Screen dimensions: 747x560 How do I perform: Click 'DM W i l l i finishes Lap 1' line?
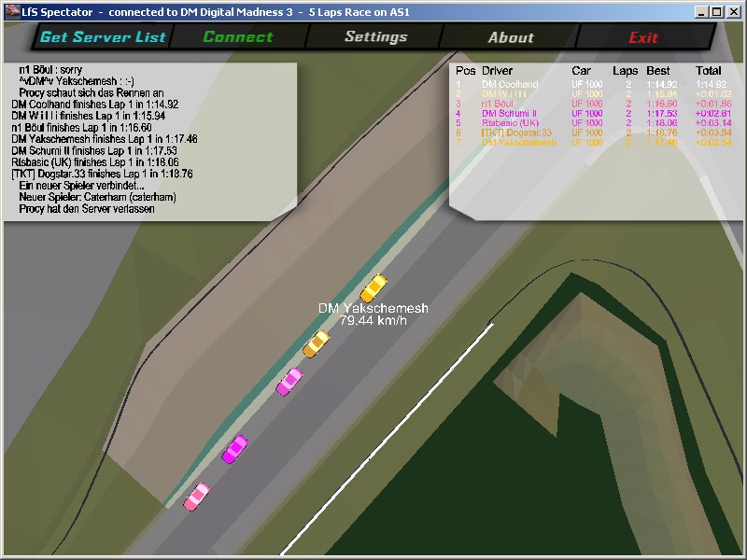88,116
